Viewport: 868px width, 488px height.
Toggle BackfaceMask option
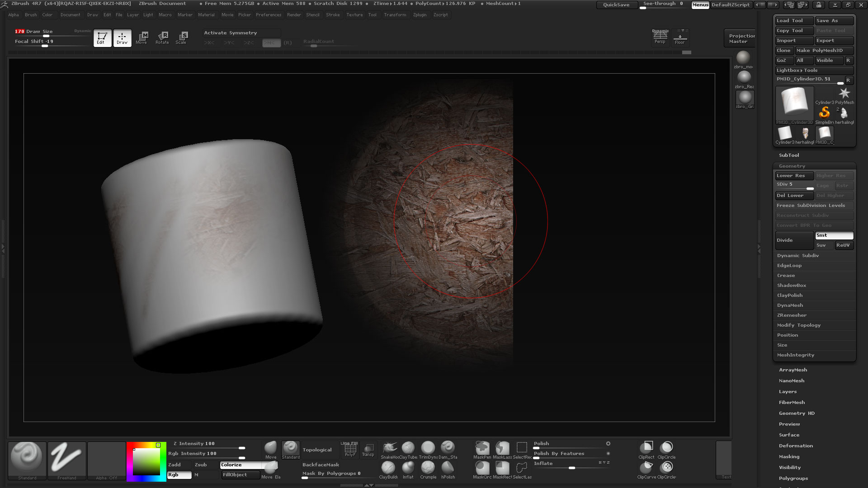(321, 465)
